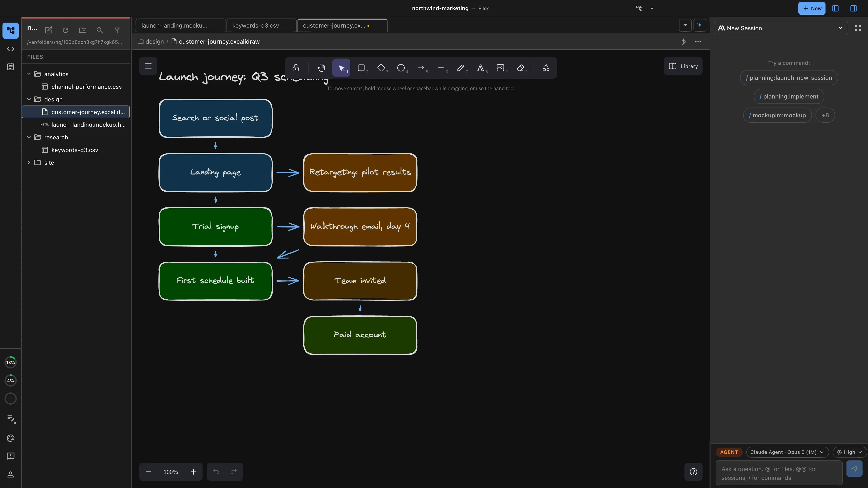
Task: Select customer-journey.excalidraw tab
Action: pyautogui.click(x=342, y=26)
